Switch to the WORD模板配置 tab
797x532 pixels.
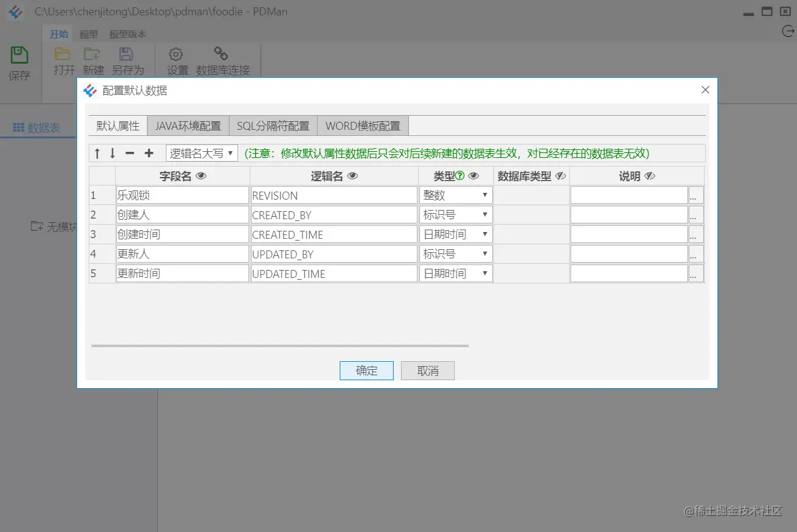(x=363, y=126)
